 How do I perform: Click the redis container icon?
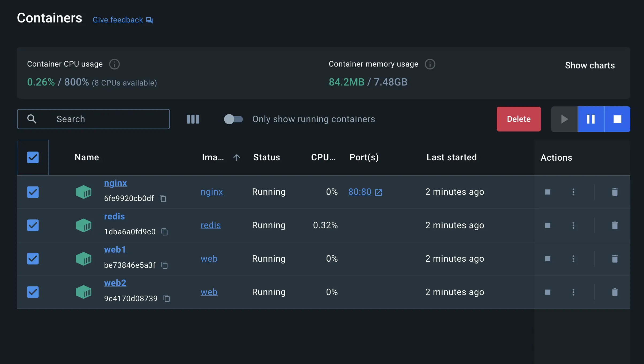(x=84, y=225)
